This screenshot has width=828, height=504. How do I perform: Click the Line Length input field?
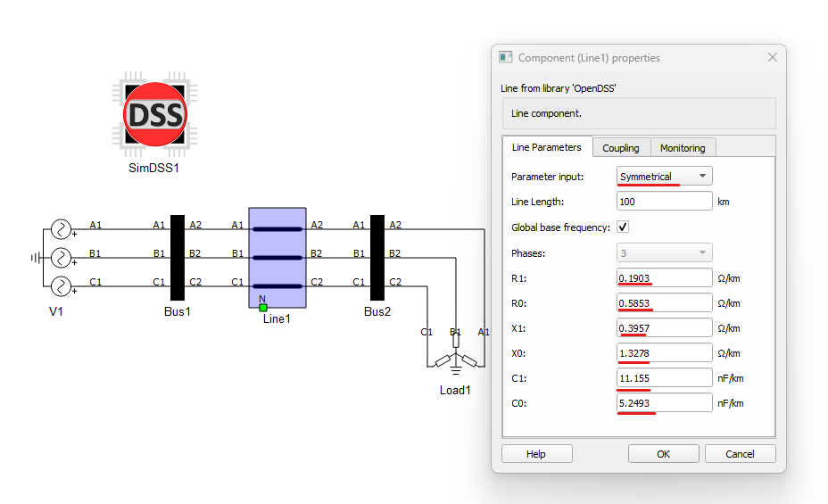[665, 201]
